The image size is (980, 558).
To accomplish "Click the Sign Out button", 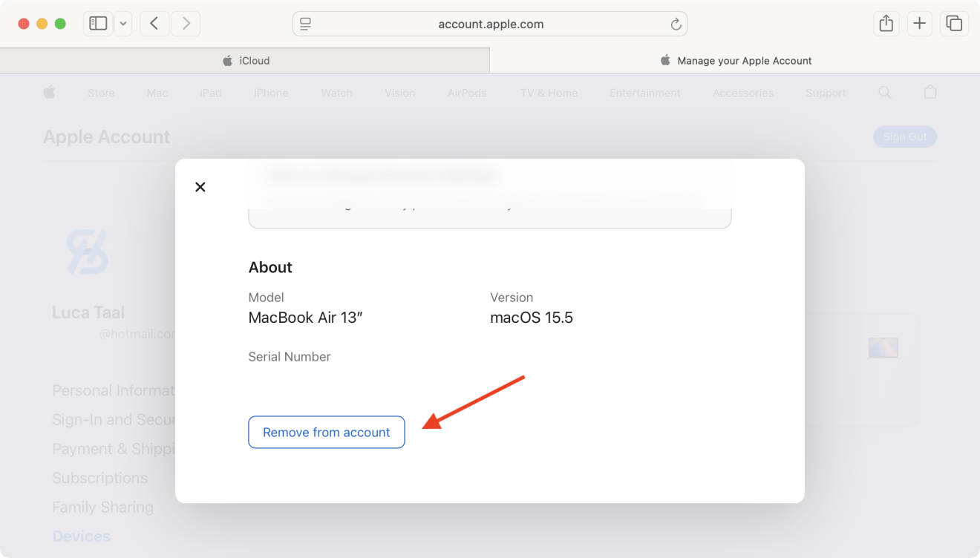I will coord(904,137).
